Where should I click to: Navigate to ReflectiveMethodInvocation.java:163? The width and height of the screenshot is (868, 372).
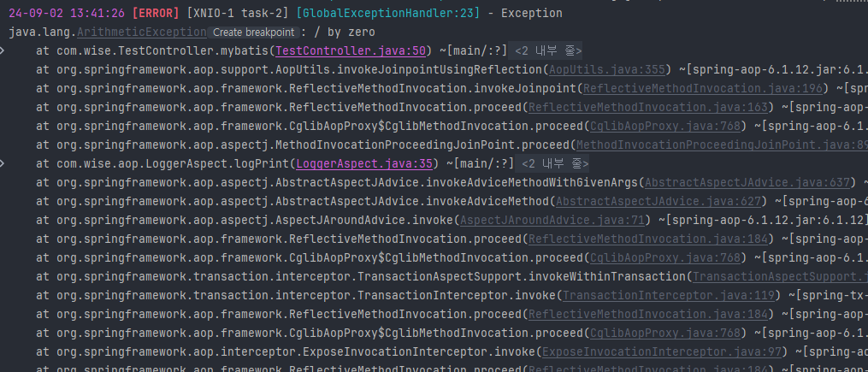649,108
